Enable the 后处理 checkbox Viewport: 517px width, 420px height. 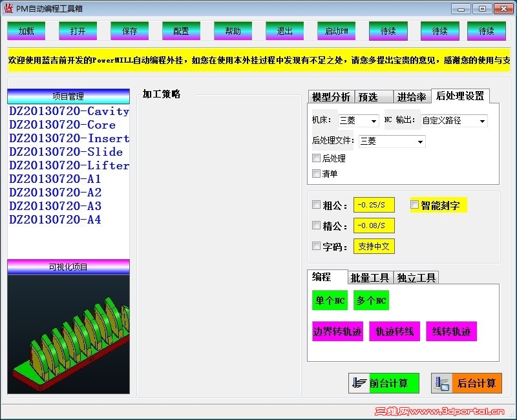316,158
